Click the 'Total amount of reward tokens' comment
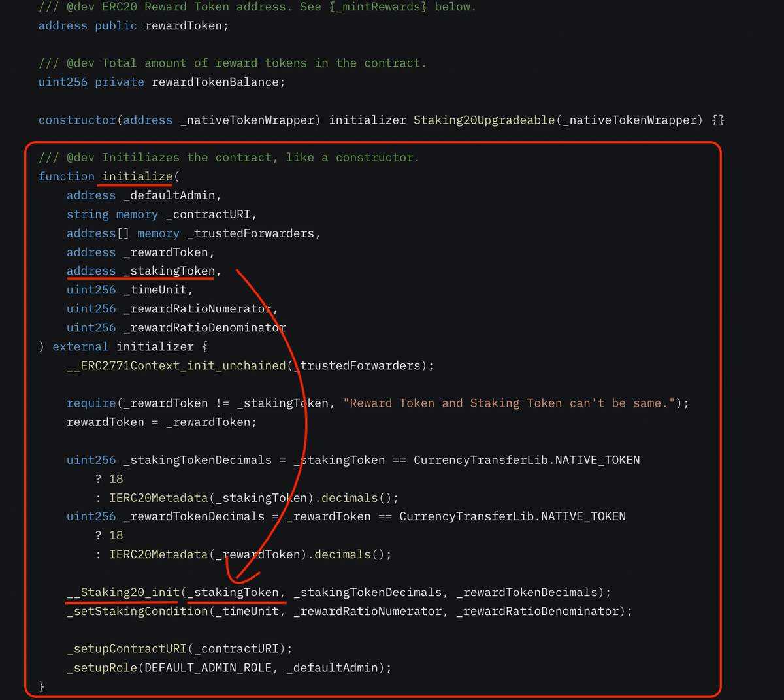784x700 pixels. point(233,63)
